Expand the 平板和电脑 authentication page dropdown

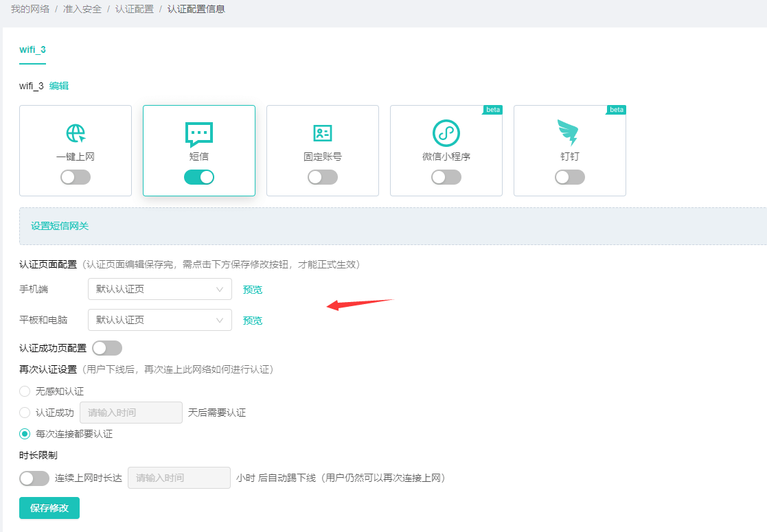[x=160, y=320]
